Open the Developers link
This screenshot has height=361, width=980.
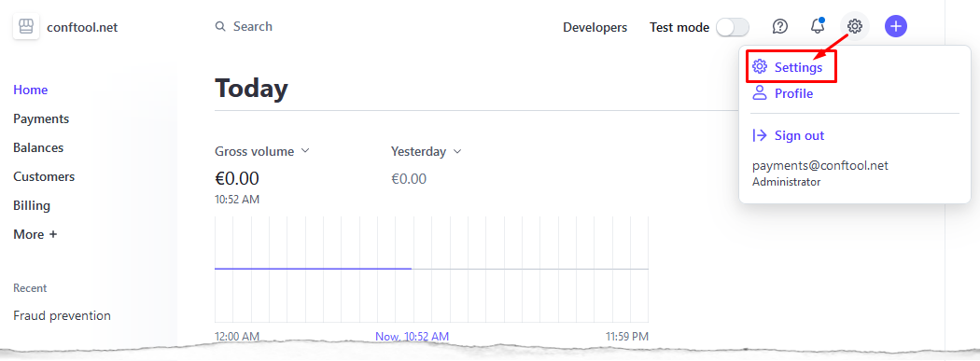(x=595, y=27)
